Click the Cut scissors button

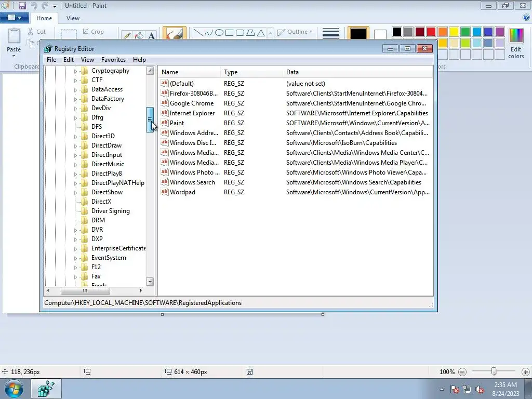[x=36, y=32]
